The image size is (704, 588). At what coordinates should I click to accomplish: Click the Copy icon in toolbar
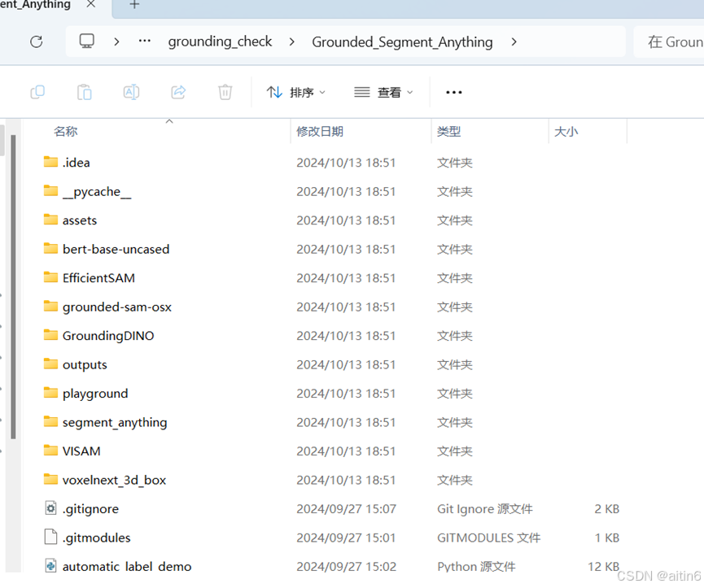click(37, 93)
